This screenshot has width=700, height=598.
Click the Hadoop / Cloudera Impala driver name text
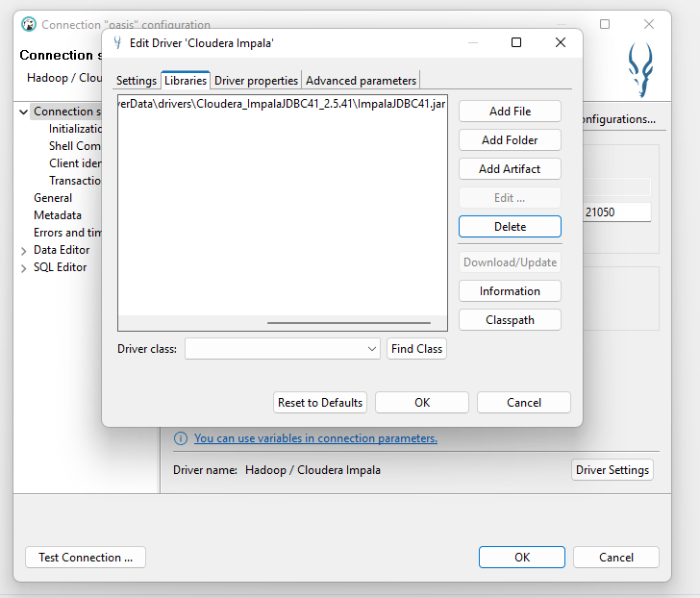coord(312,470)
